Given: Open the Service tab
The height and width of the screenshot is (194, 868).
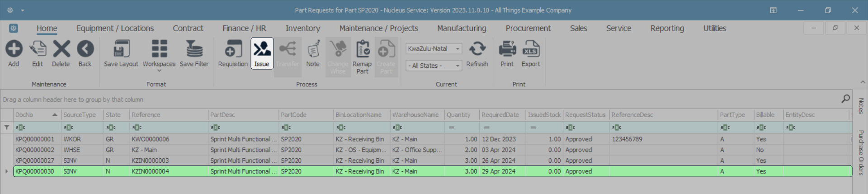Looking at the screenshot, I should tap(618, 28).
